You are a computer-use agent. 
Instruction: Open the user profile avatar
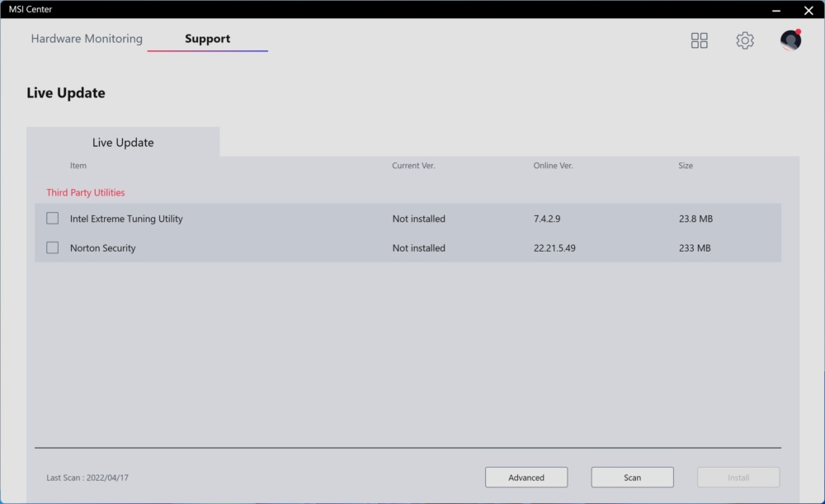click(x=790, y=40)
